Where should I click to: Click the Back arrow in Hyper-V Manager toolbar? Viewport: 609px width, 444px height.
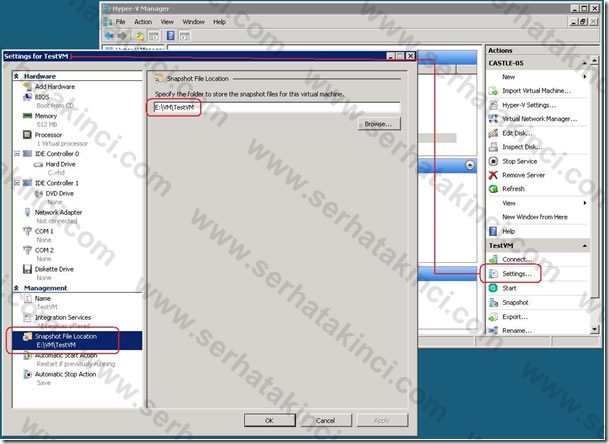pos(109,36)
